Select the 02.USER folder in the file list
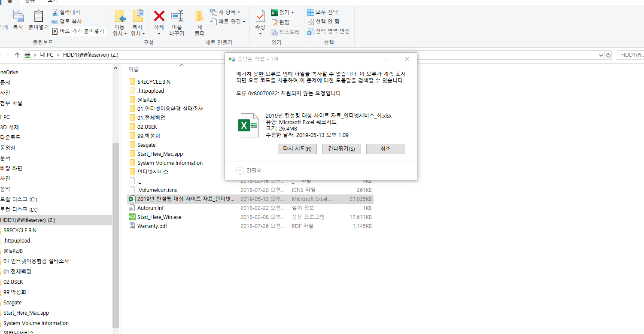 (x=147, y=127)
